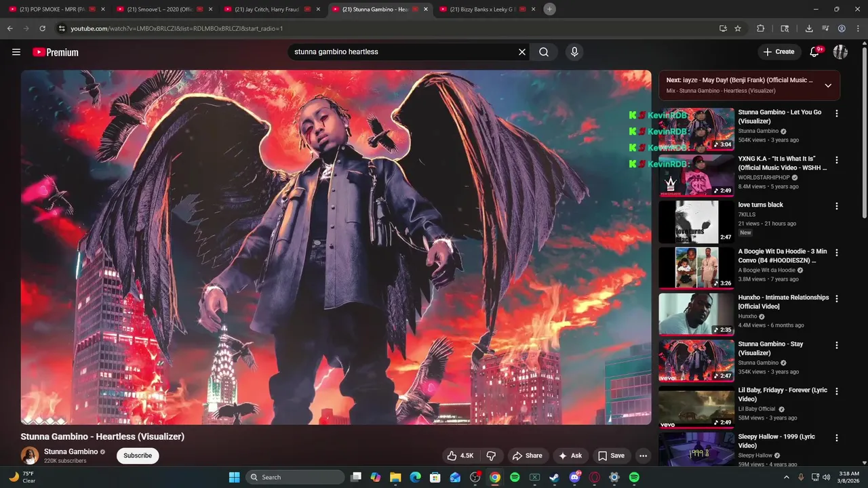The image size is (868, 488).
Task: Open options for Let You Go video
Action: [x=836, y=114]
